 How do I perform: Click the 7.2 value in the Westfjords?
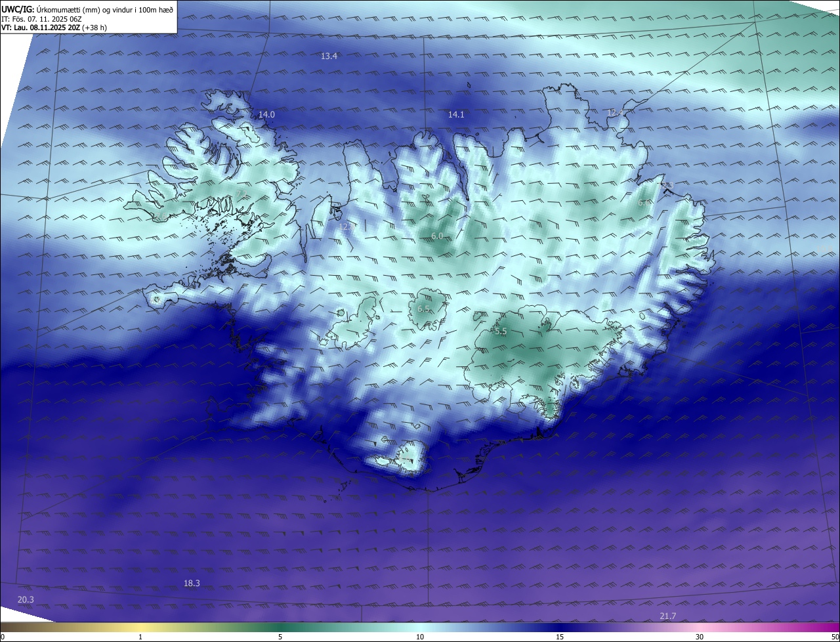(242, 193)
